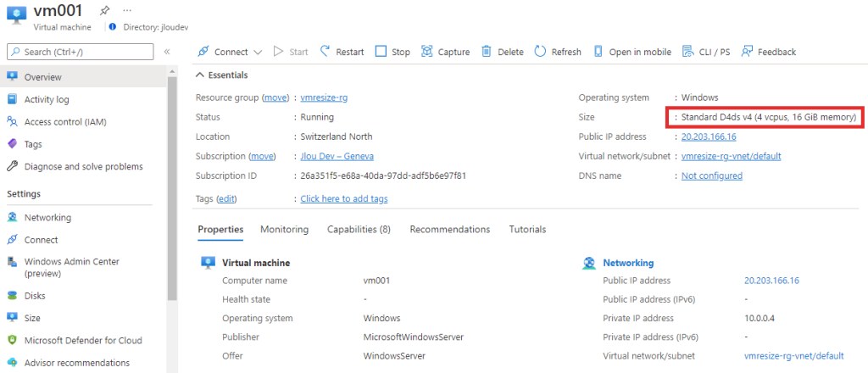This screenshot has height=373, width=868.
Task: Click the Stop square icon
Action: 381,52
